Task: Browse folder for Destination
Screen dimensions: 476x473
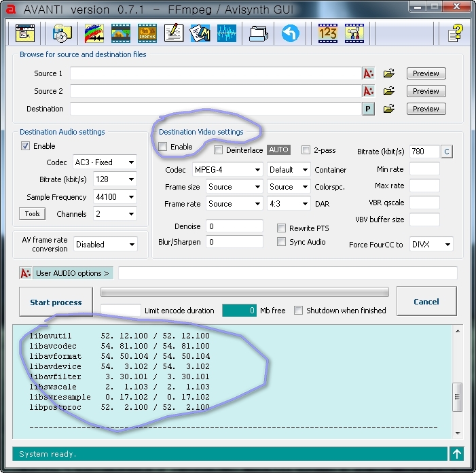Action: pyautogui.click(x=389, y=109)
